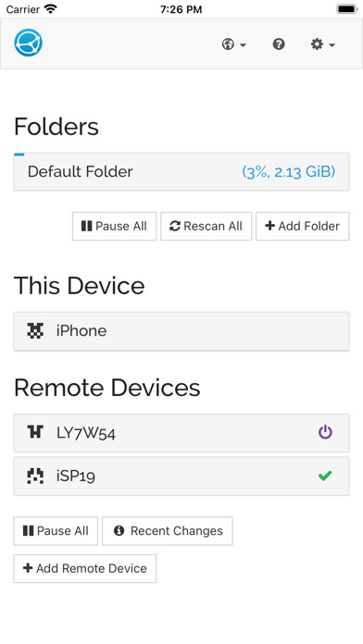Expand the LY7W54 remote device
This screenshot has width=363, height=644.
click(181, 433)
